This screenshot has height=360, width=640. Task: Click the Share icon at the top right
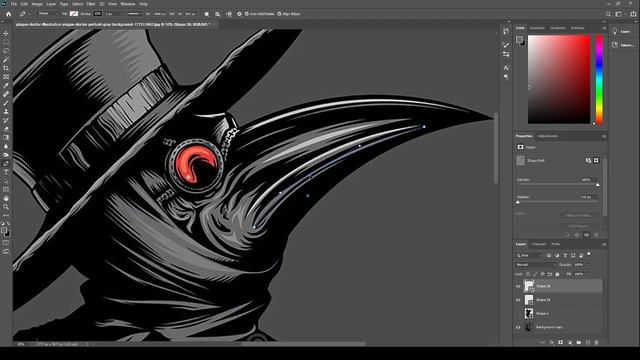tap(633, 14)
